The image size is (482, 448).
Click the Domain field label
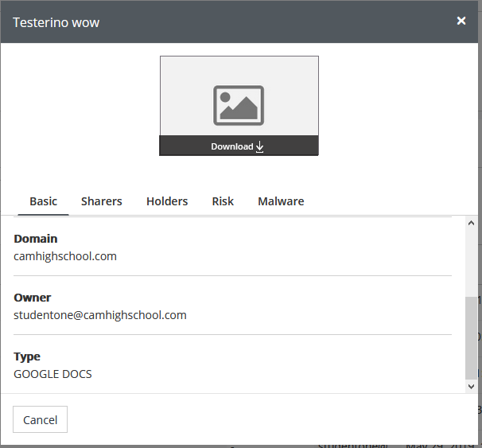(36, 239)
